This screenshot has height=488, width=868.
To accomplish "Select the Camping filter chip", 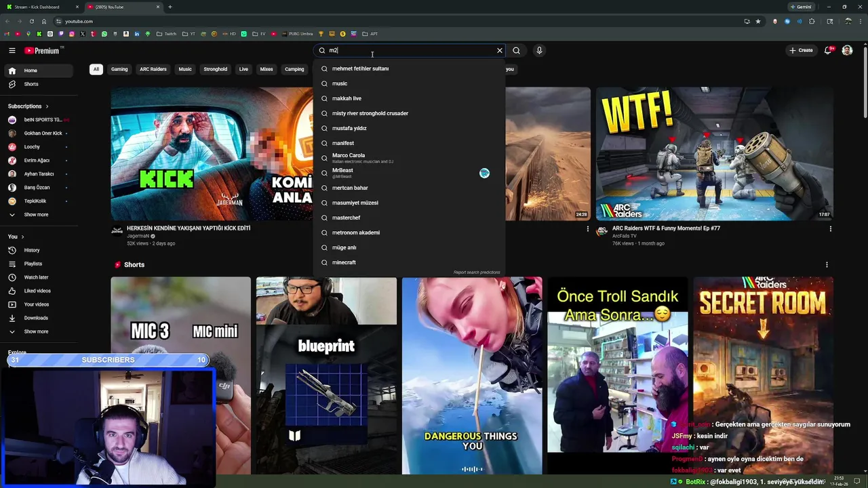I will [x=294, y=69].
